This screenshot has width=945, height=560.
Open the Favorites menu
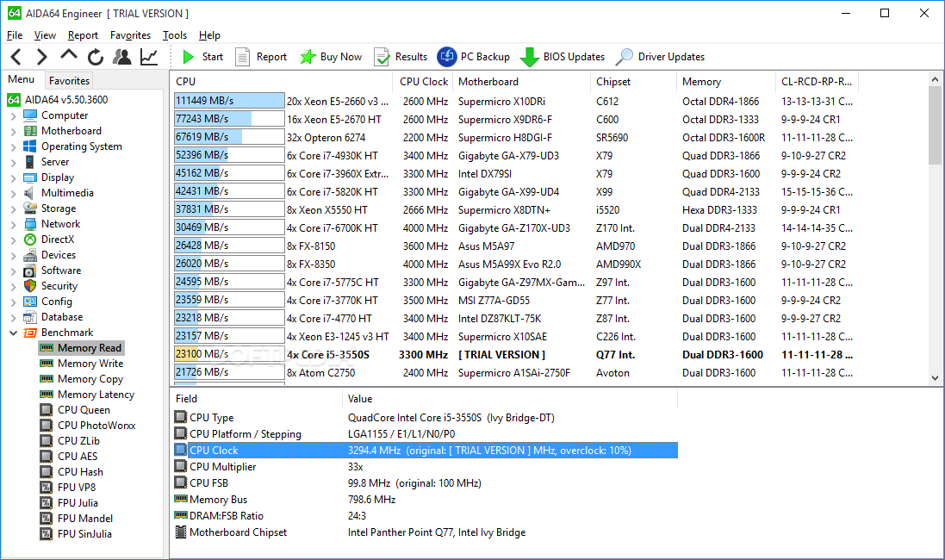(130, 35)
